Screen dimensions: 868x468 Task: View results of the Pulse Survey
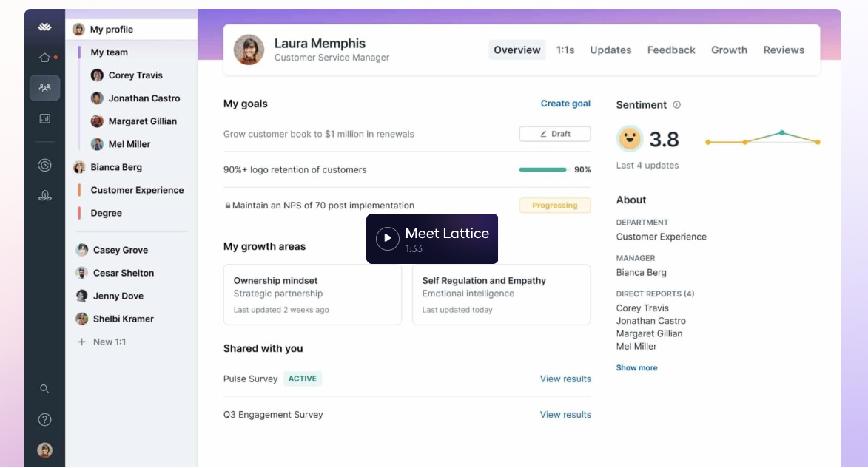(564, 379)
